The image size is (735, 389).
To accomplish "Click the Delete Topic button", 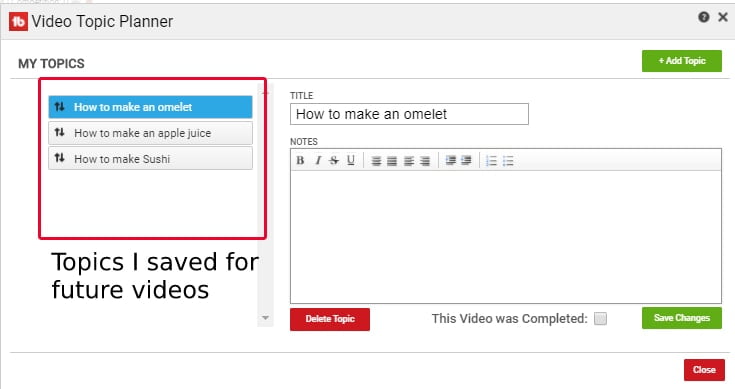I will [x=330, y=319].
